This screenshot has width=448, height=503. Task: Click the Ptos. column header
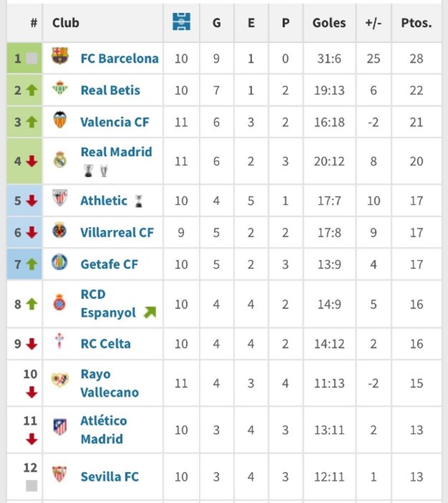[x=416, y=23]
